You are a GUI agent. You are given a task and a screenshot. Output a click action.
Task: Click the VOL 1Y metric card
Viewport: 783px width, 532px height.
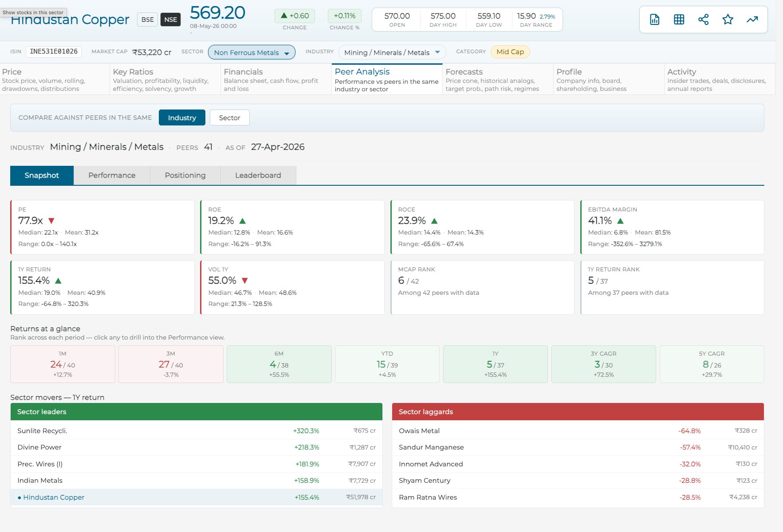[292, 287]
